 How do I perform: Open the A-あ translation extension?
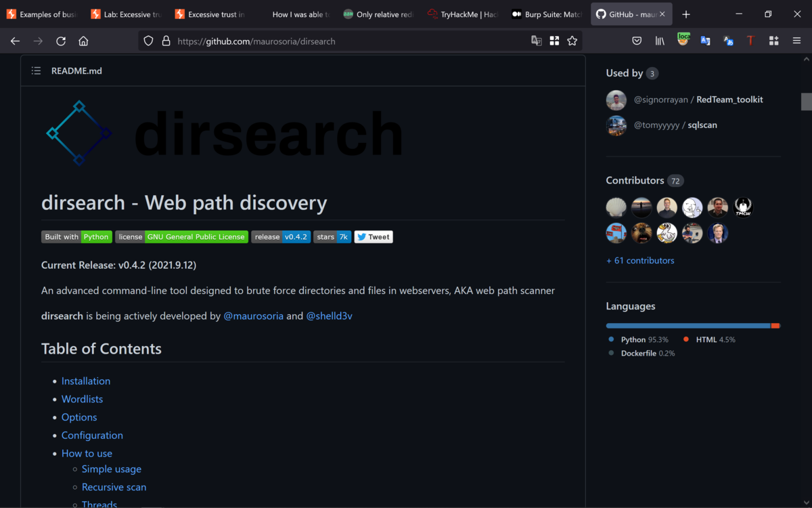[x=728, y=41]
